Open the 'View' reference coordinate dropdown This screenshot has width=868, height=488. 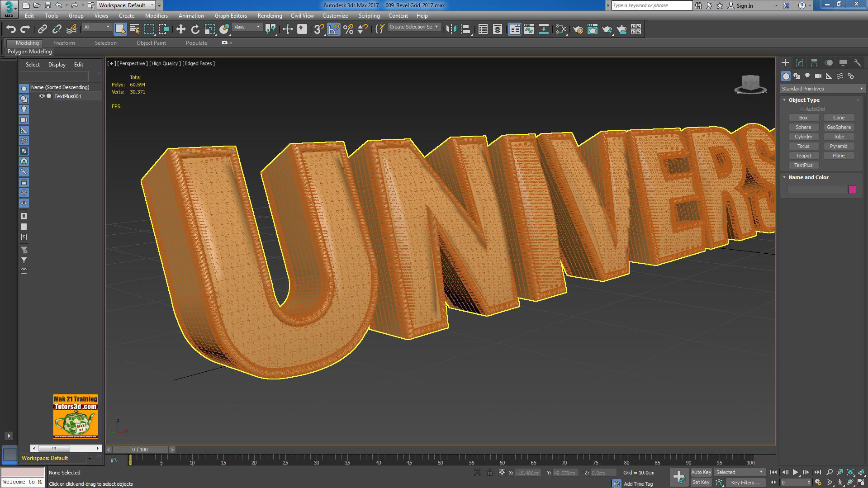(247, 28)
